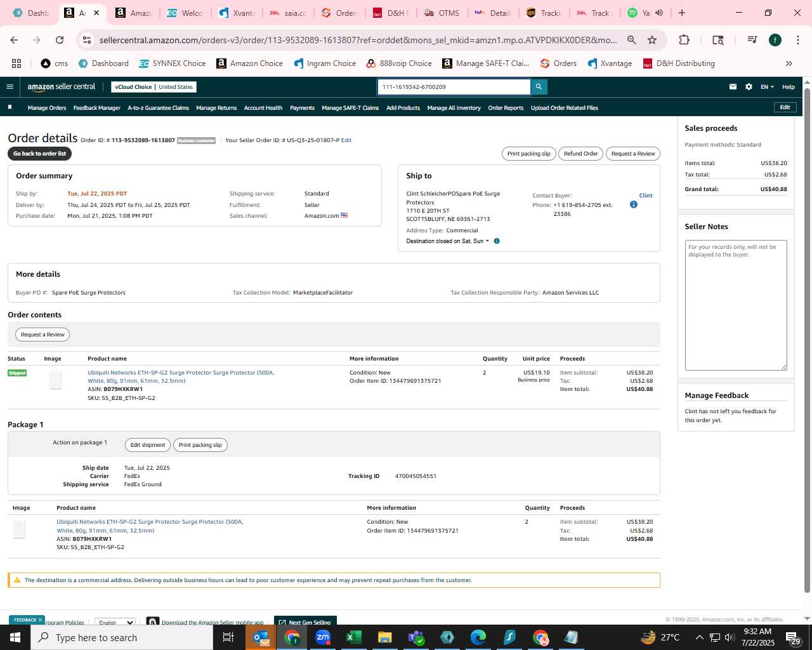The height and width of the screenshot is (650, 812).
Task: Bookmark this page with the star icon
Action: coord(652,40)
